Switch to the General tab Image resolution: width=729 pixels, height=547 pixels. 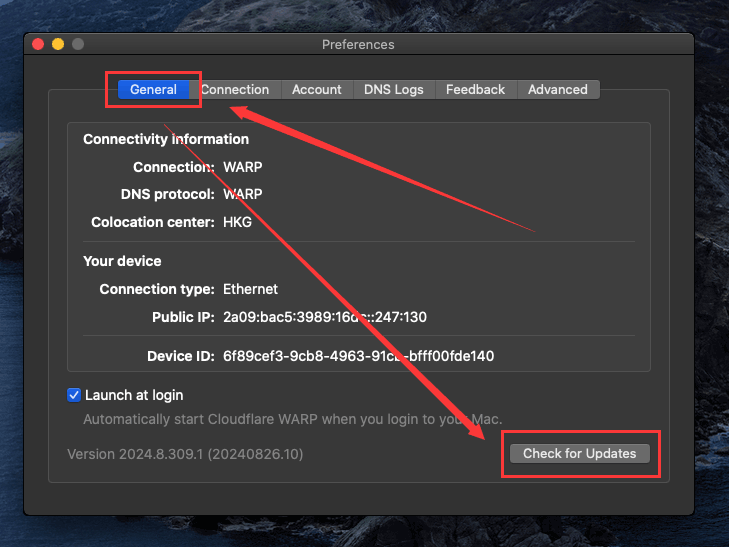pyautogui.click(x=153, y=89)
